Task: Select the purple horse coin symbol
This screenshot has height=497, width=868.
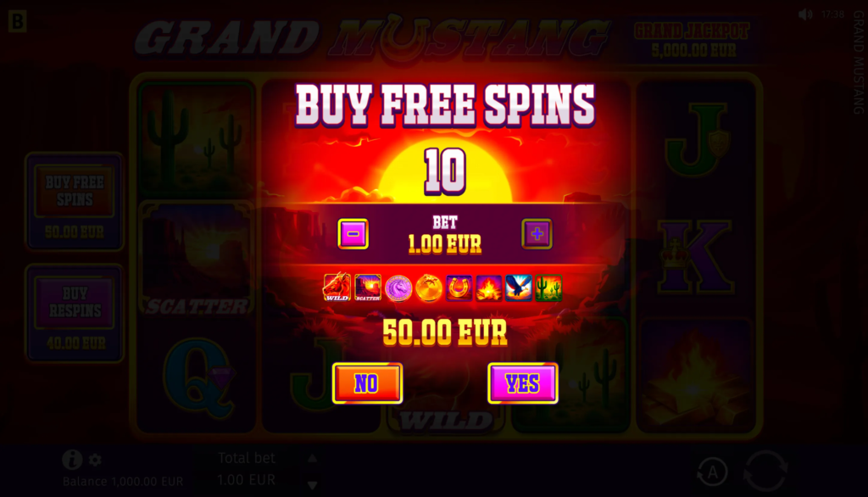Action: pos(398,288)
